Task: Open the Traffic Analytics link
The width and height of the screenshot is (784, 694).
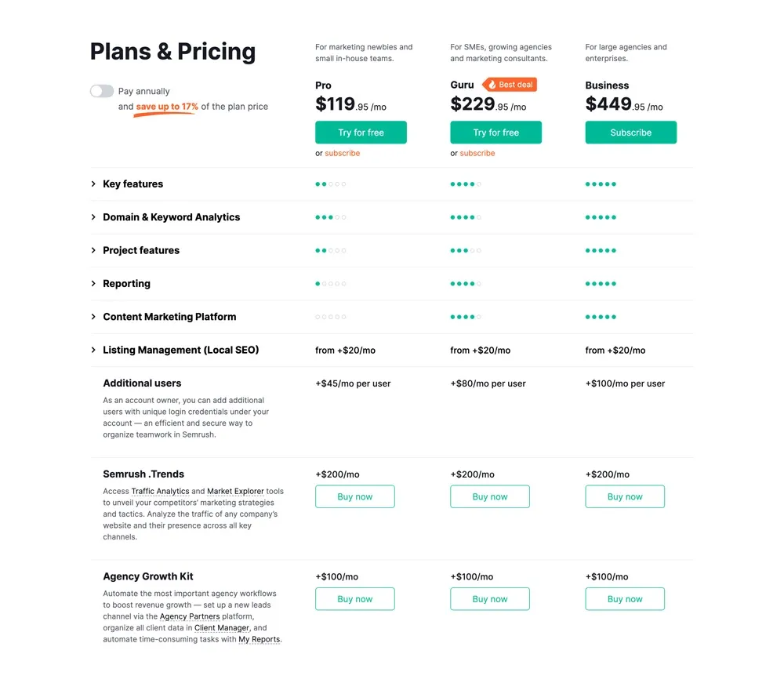Action: point(160,492)
